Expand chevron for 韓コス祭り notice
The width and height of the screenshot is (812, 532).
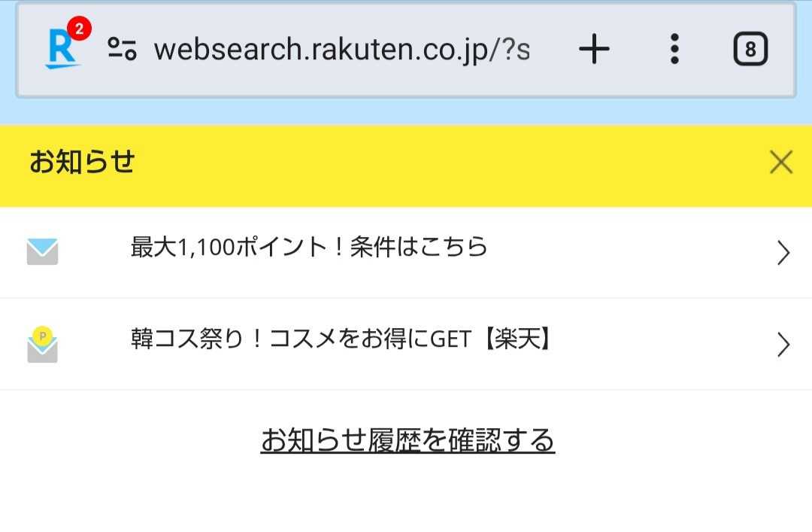pyautogui.click(x=783, y=345)
